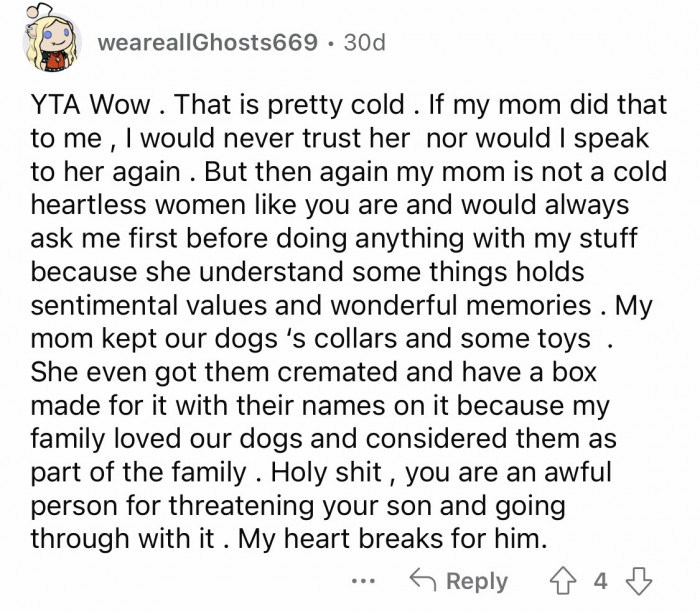Click the reply arrow icon
The height and width of the screenshot is (612, 700).
tap(428, 581)
